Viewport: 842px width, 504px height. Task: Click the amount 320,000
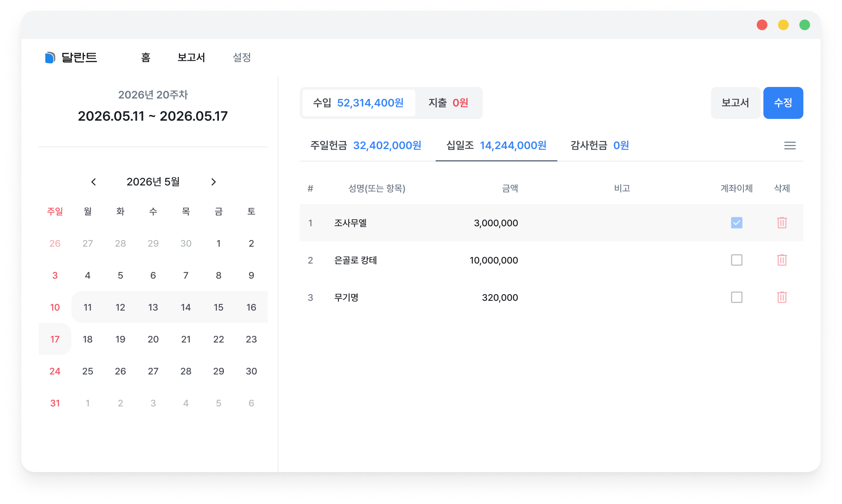pyautogui.click(x=500, y=297)
